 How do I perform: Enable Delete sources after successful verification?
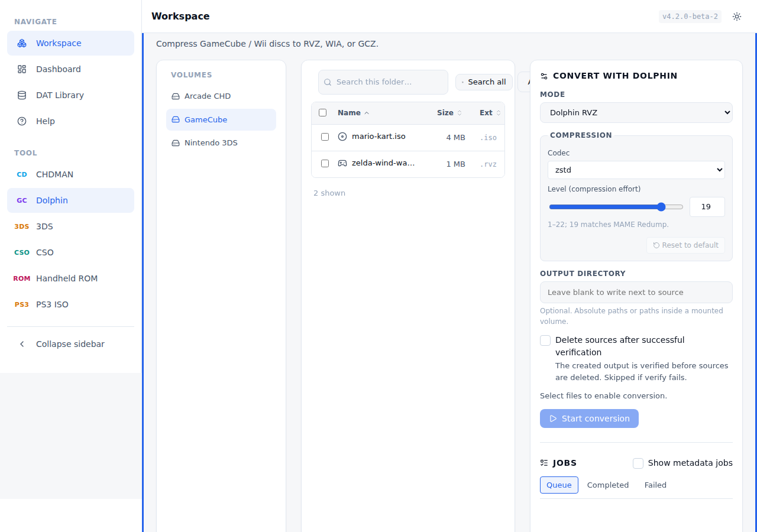pos(545,340)
